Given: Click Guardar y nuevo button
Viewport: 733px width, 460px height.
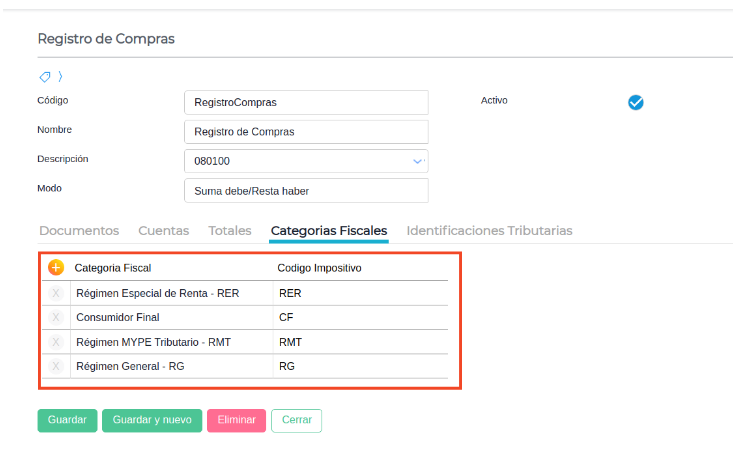Looking at the screenshot, I should click(x=152, y=421).
